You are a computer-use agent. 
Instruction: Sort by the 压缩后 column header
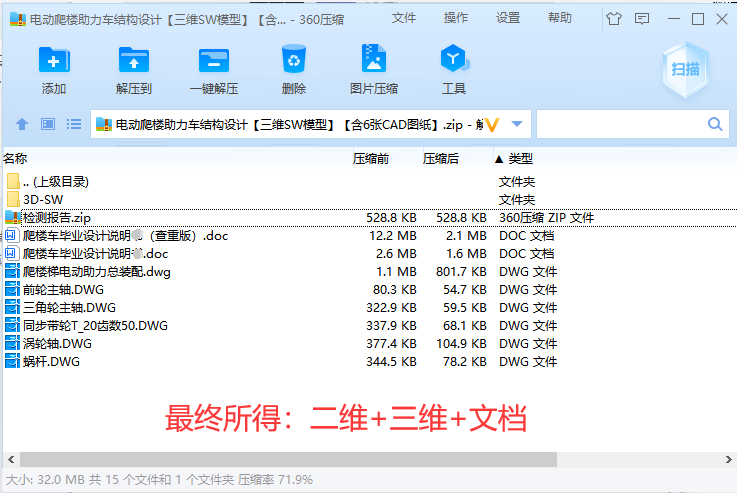[x=440, y=159]
